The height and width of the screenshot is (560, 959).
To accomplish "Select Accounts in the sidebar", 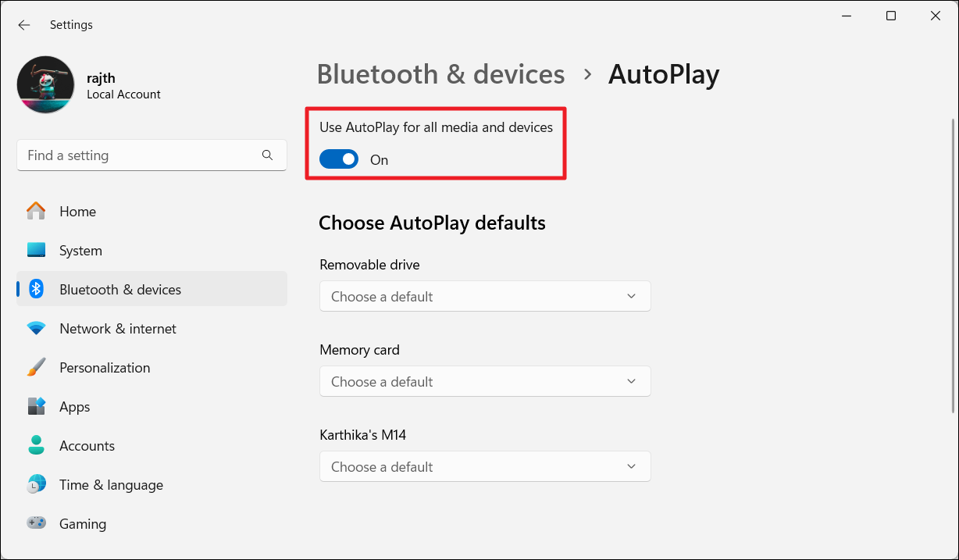I will click(x=87, y=446).
